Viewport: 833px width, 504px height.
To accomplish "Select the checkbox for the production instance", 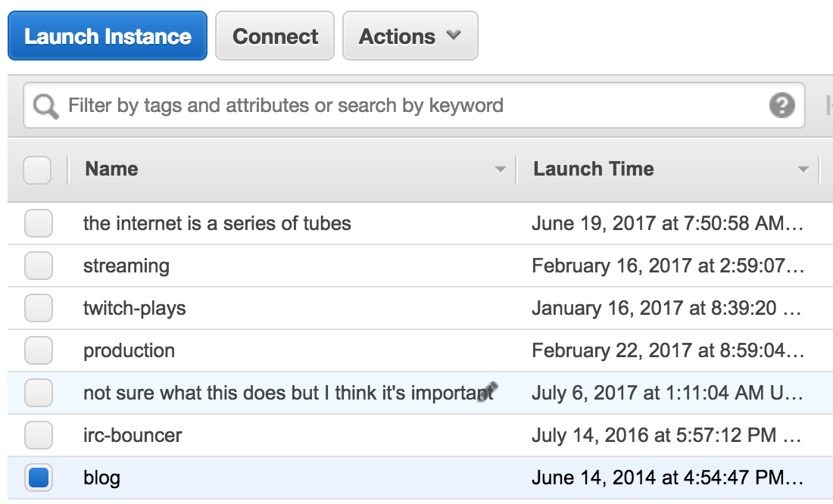I will coord(38,351).
